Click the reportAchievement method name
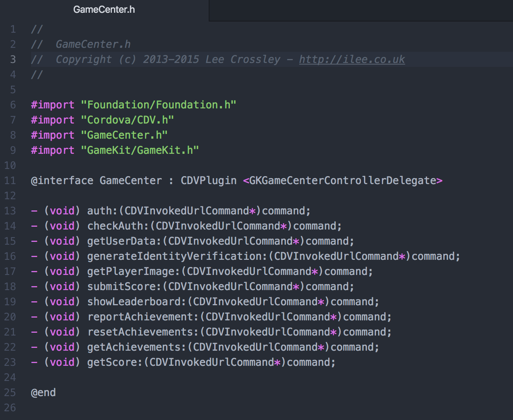 pos(140,317)
